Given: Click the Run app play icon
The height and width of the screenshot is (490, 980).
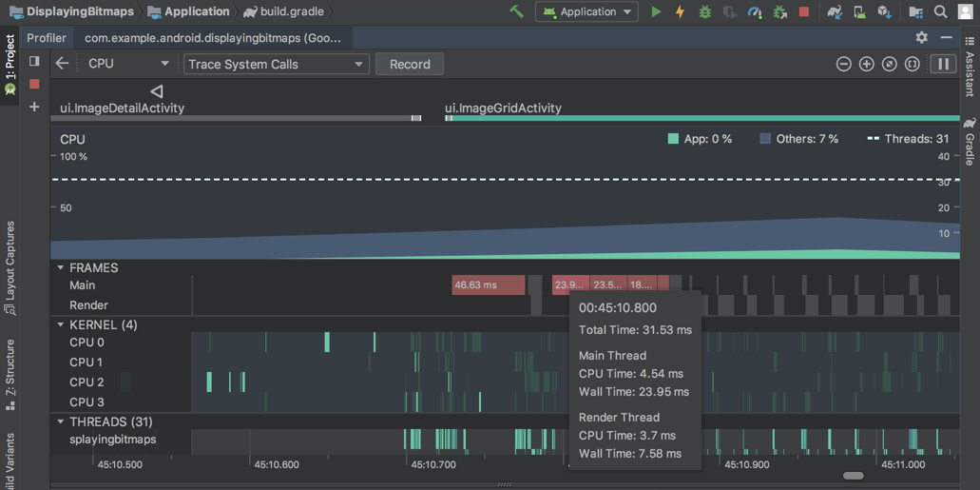Looking at the screenshot, I should [655, 12].
